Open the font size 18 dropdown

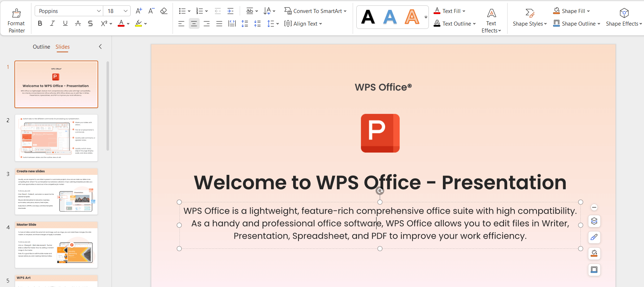pyautogui.click(x=126, y=11)
